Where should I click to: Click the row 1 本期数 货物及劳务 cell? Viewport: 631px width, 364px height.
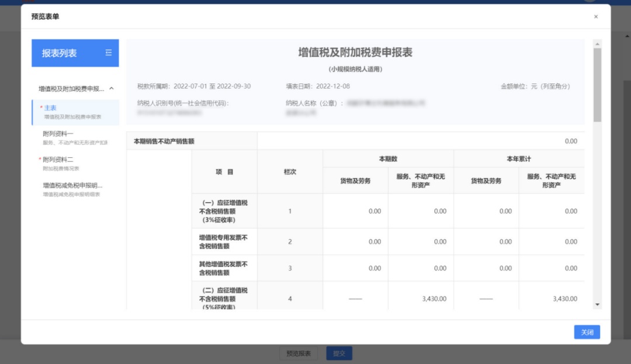[355, 211]
